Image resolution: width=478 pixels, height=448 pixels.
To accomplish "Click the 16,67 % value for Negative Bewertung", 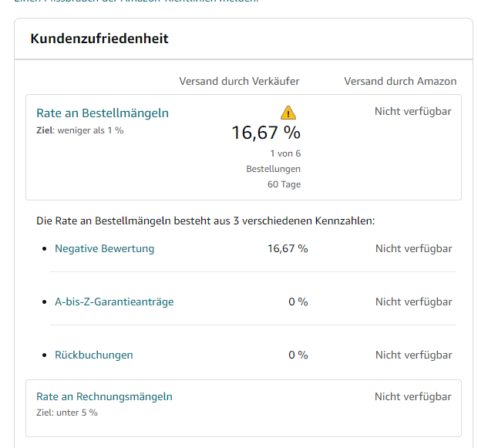I will click(288, 248).
